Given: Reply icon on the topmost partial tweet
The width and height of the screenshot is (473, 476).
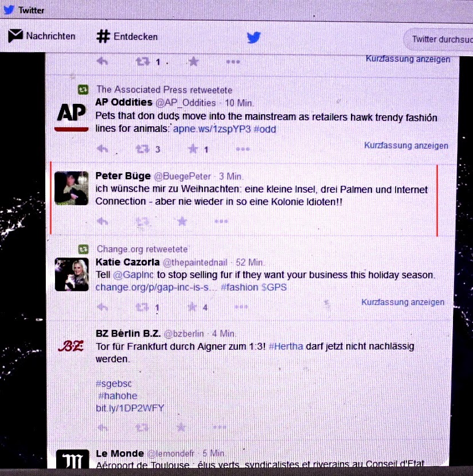Looking at the screenshot, I should (x=102, y=61).
